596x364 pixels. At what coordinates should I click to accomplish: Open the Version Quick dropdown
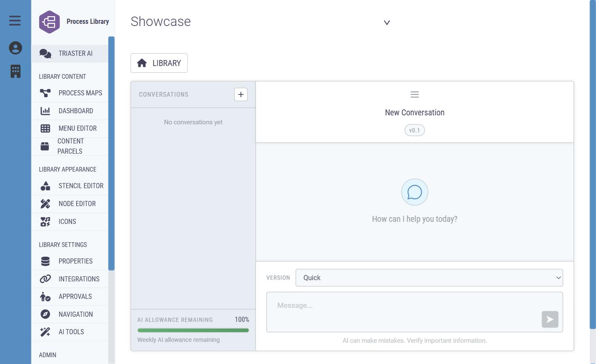tap(429, 278)
